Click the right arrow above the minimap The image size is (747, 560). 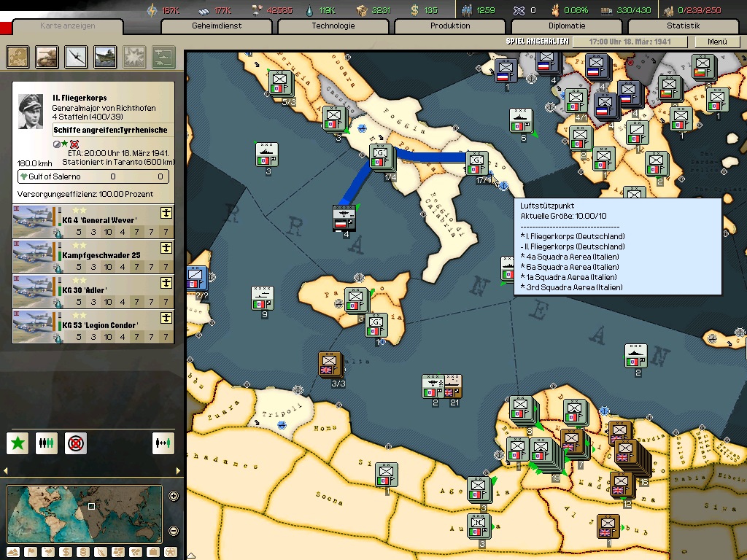178,471
